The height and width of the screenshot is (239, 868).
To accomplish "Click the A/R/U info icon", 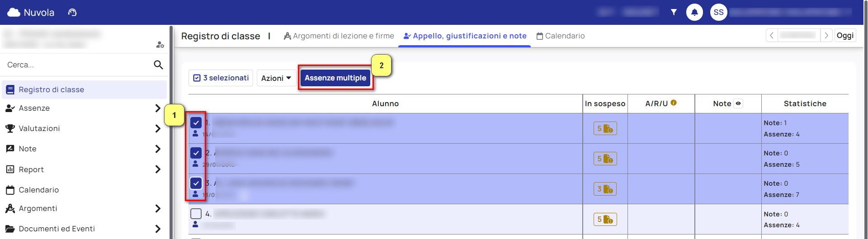I will pos(674,103).
